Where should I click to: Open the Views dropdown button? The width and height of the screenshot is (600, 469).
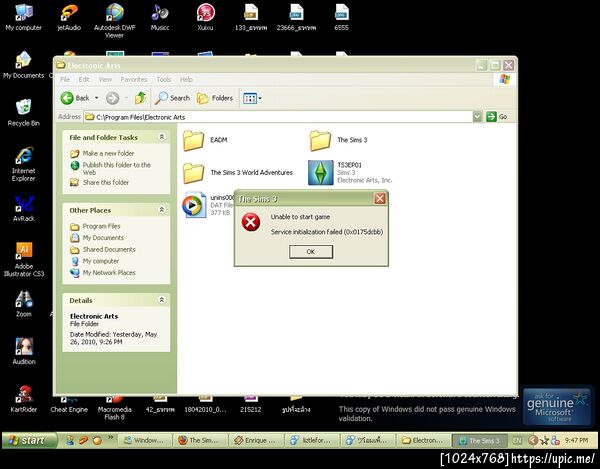point(252,98)
